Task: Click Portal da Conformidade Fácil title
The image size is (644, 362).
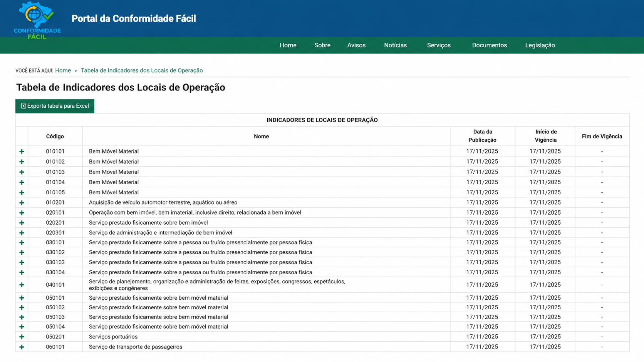Action: pyautogui.click(x=134, y=18)
